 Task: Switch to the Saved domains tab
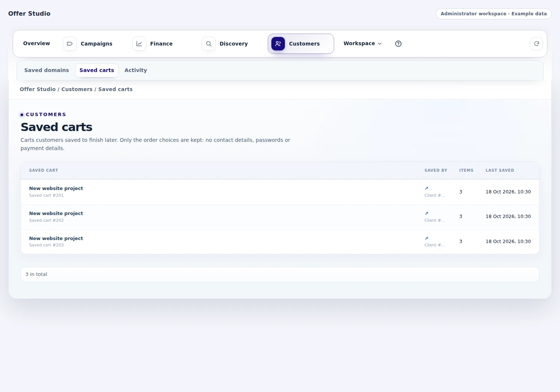[x=47, y=70]
